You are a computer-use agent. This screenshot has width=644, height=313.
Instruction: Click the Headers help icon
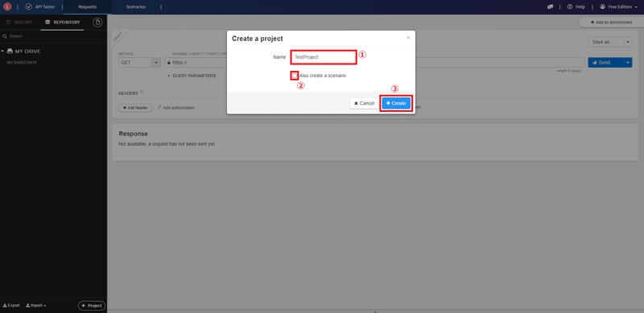[142, 92]
